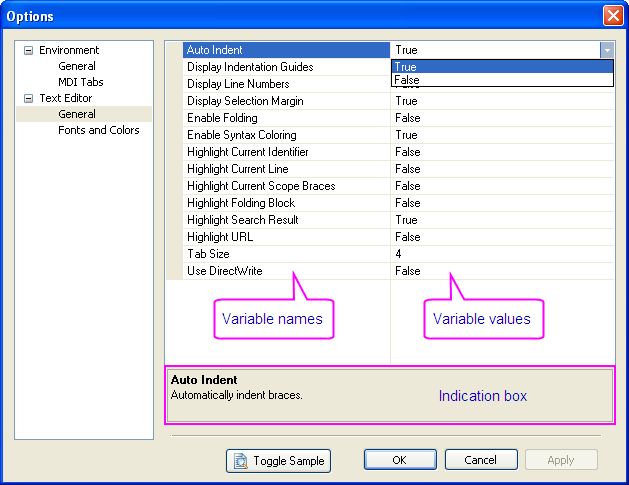Select True in the dropdown list
This screenshot has width=629, height=485.
(x=500, y=67)
